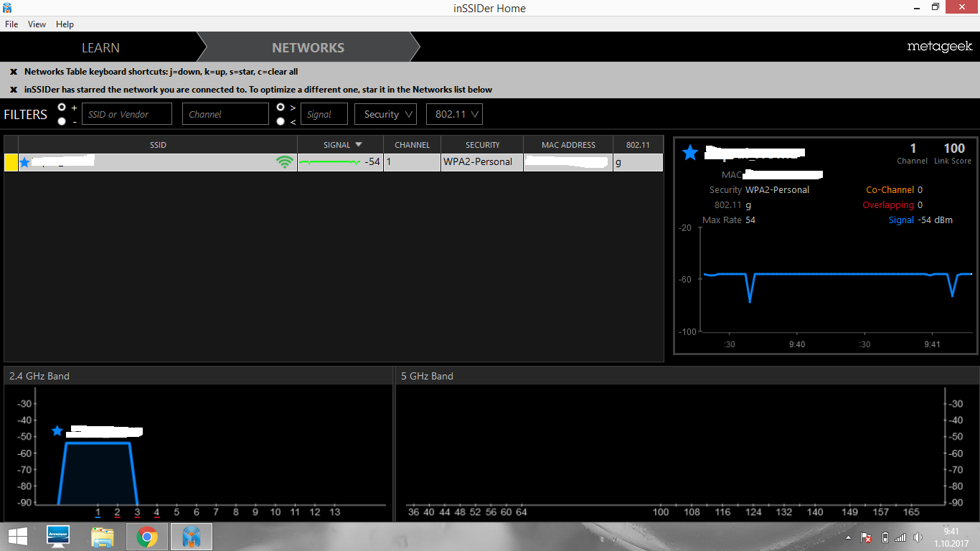The image size is (980, 551).
Task: Sort networks by the SECURITY column header
Action: pos(482,144)
